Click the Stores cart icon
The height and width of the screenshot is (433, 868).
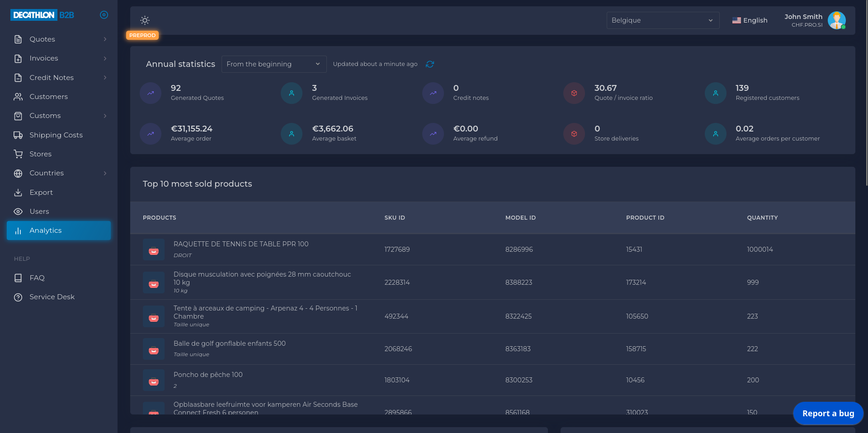18,154
